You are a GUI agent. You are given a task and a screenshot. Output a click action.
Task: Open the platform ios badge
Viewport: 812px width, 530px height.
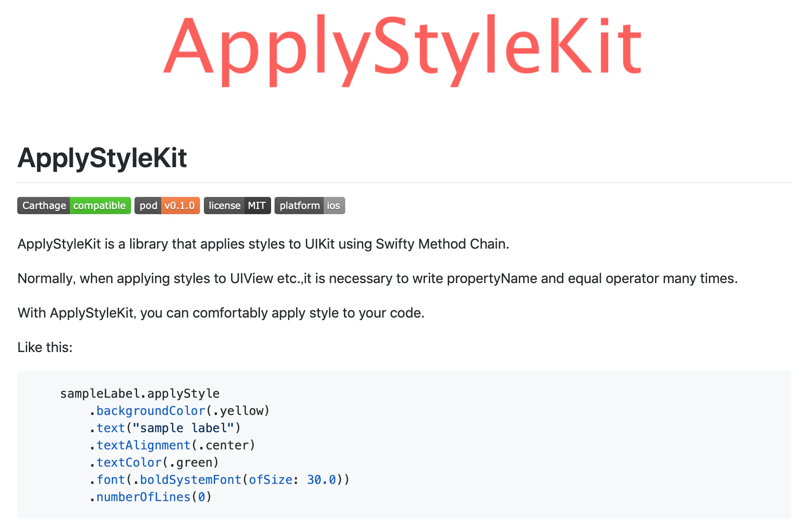click(310, 206)
